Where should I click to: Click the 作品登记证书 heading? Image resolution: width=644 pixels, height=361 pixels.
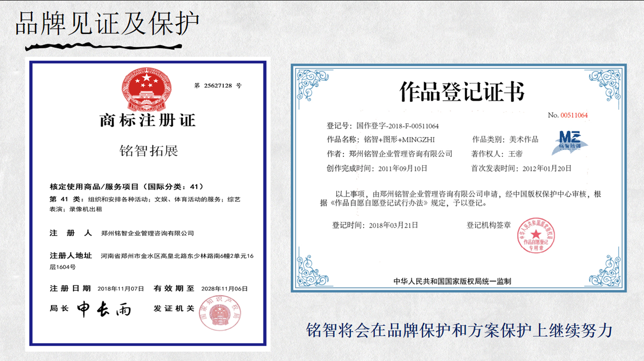click(462, 92)
